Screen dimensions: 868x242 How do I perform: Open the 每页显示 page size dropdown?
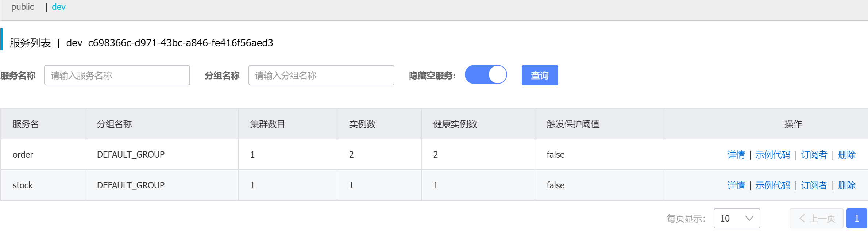click(737, 218)
